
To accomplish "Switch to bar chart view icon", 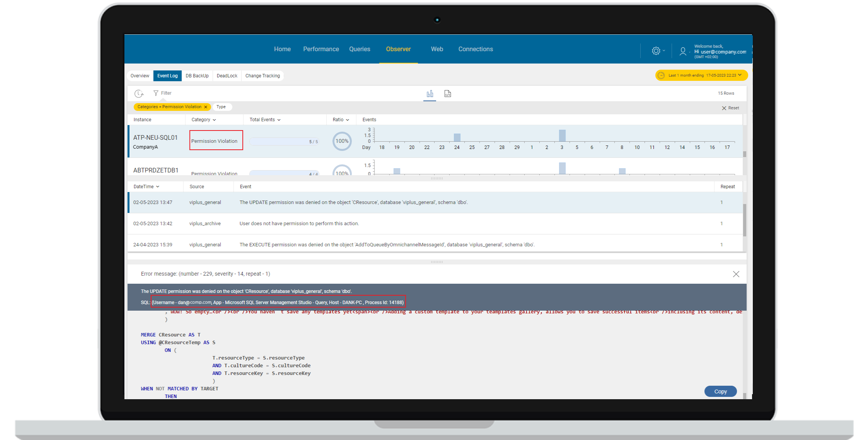I will pyautogui.click(x=430, y=94).
